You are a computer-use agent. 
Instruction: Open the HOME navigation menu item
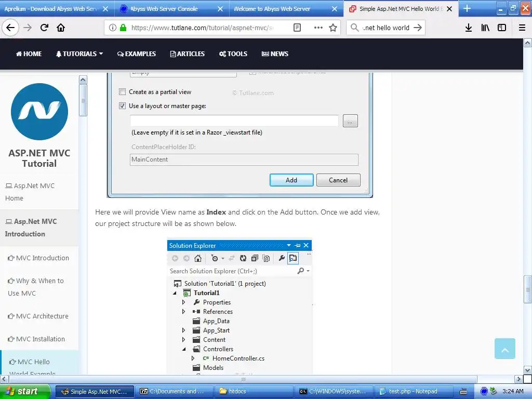29,54
